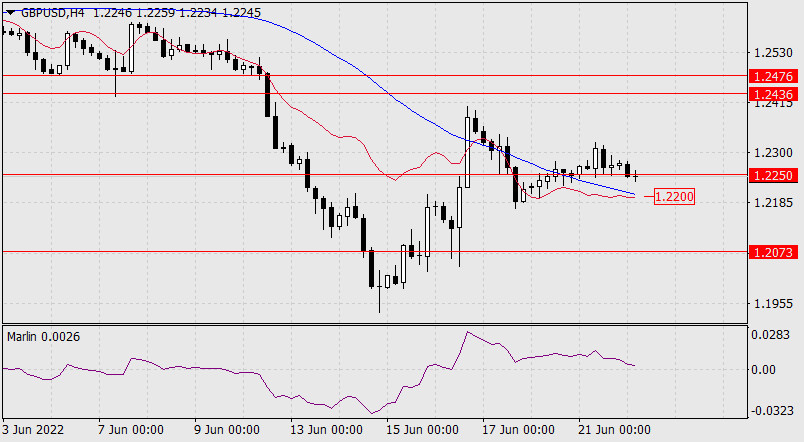This screenshot has width=804, height=442.
Task: Select the GBPUSD,H4 chart title text
Action: [53, 13]
